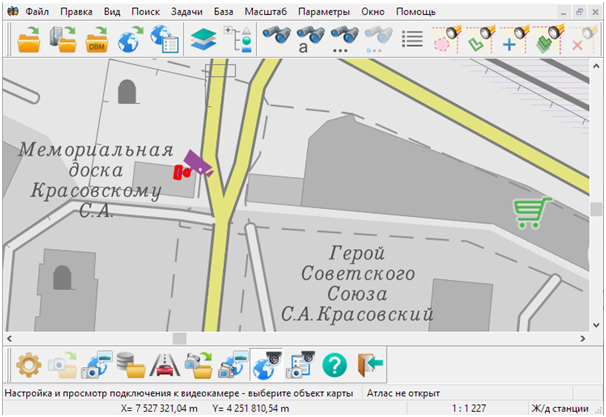This screenshot has width=606, height=417.
Task: Click flashlight icon with blue plus
Action: pyautogui.click(x=511, y=40)
